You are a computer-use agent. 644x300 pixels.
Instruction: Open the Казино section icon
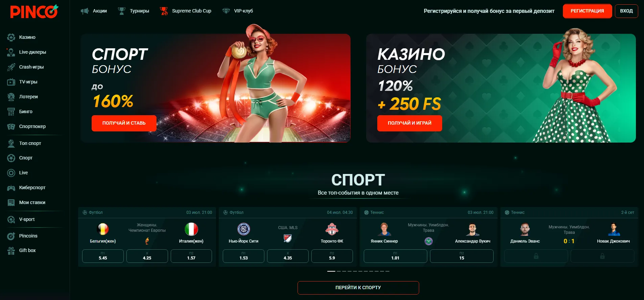coord(11,37)
